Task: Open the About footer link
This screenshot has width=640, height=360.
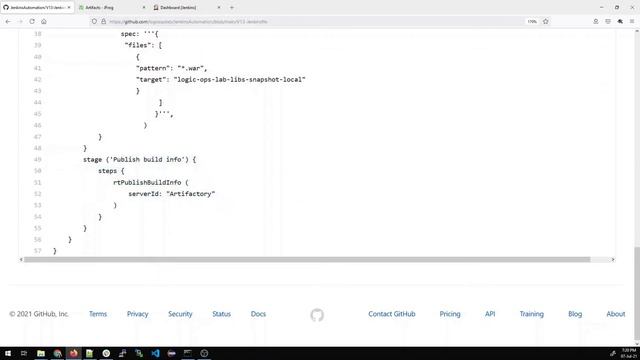Action: [x=616, y=314]
